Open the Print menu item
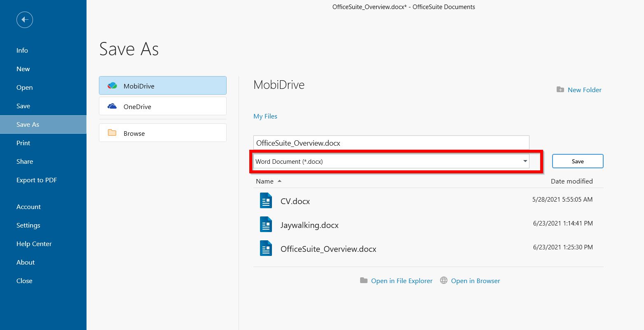 click(23, 143)
